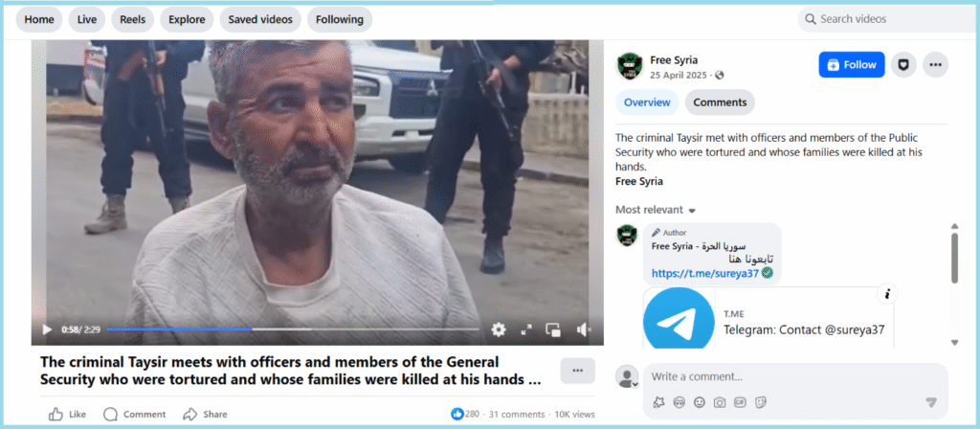
Task: Open video settings gear
Action: tap(498, 329)
